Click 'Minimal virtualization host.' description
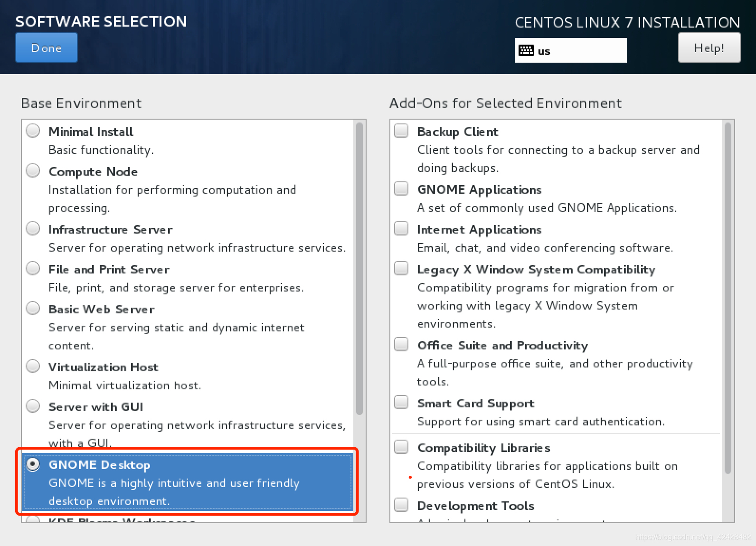This screenshot has width=756, height=546. click(x=125, y=385)
